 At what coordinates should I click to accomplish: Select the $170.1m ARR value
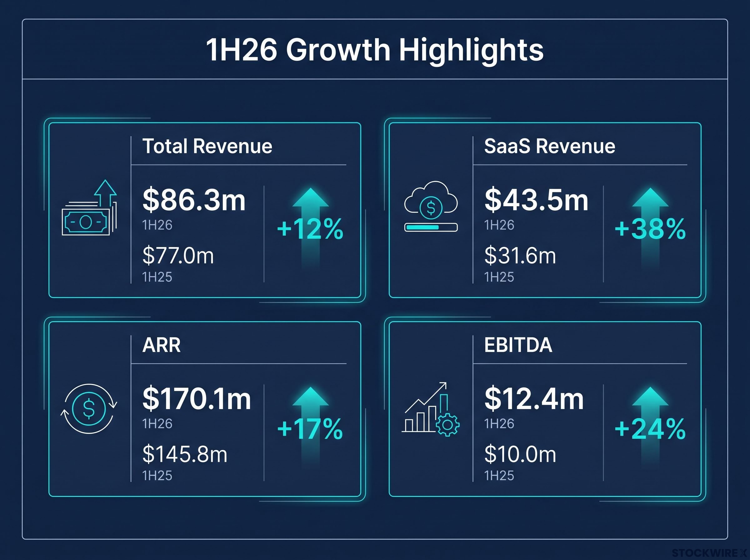(197, 399)
